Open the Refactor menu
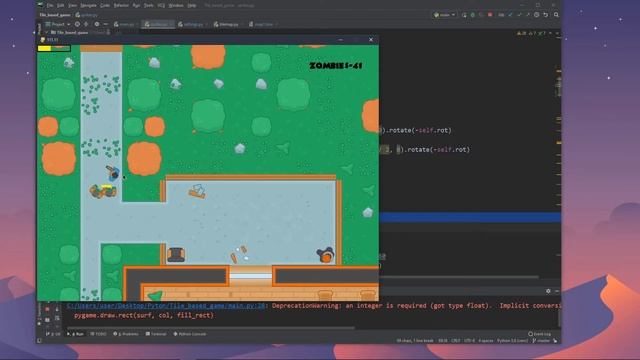 [121, 6]
